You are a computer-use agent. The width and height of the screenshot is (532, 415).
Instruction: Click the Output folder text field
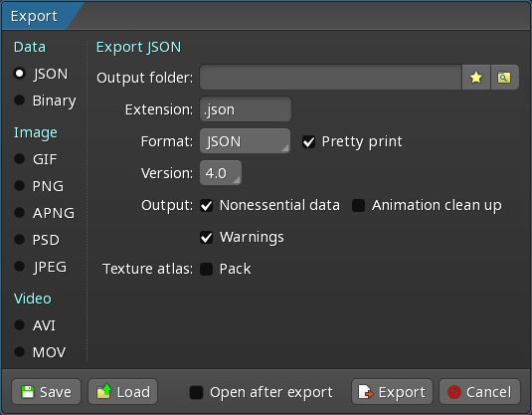(x=331, y=78)
